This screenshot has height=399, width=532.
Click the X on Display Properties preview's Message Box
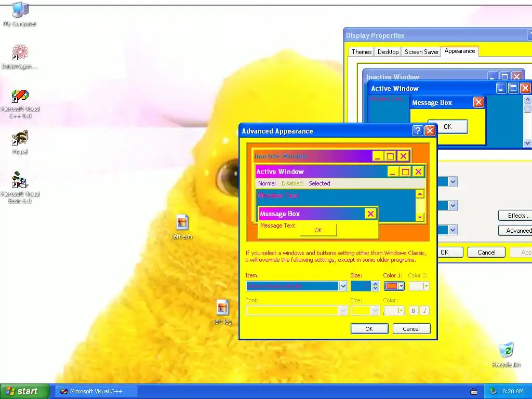click(478, 102)
